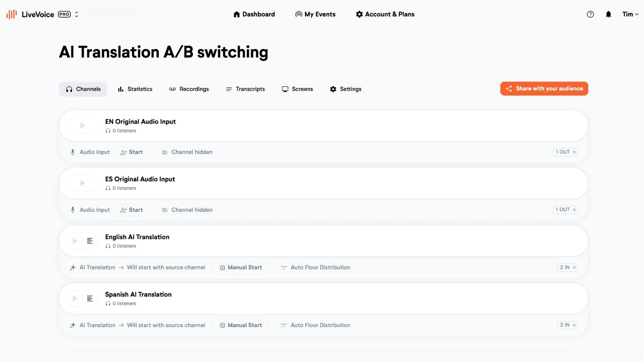Viewport: 644px width, 362px height.
Task: Play the ES Original Audio Input channel
Action: click(x=82, y=183)
